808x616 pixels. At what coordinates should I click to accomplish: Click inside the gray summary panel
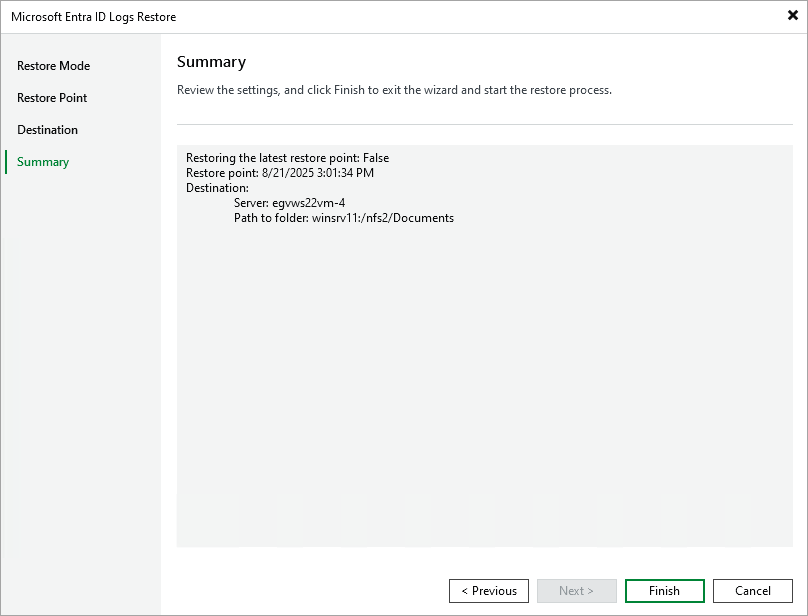point(485,400)
